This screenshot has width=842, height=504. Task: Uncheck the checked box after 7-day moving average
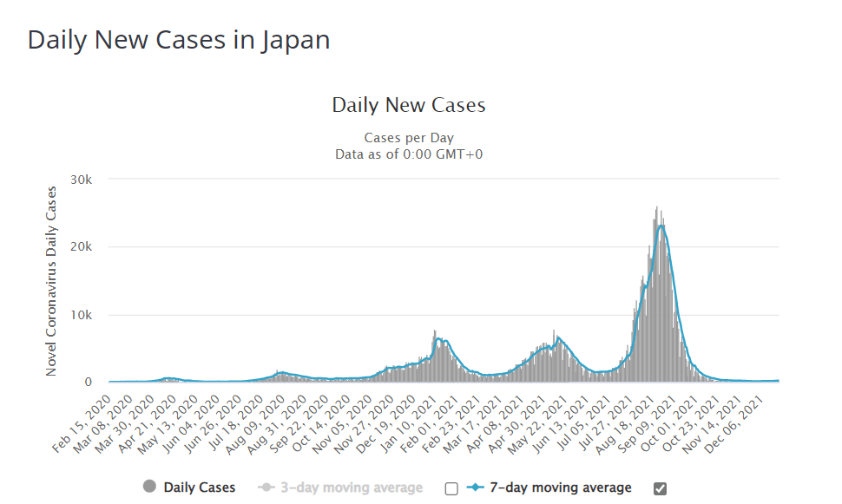661,488
